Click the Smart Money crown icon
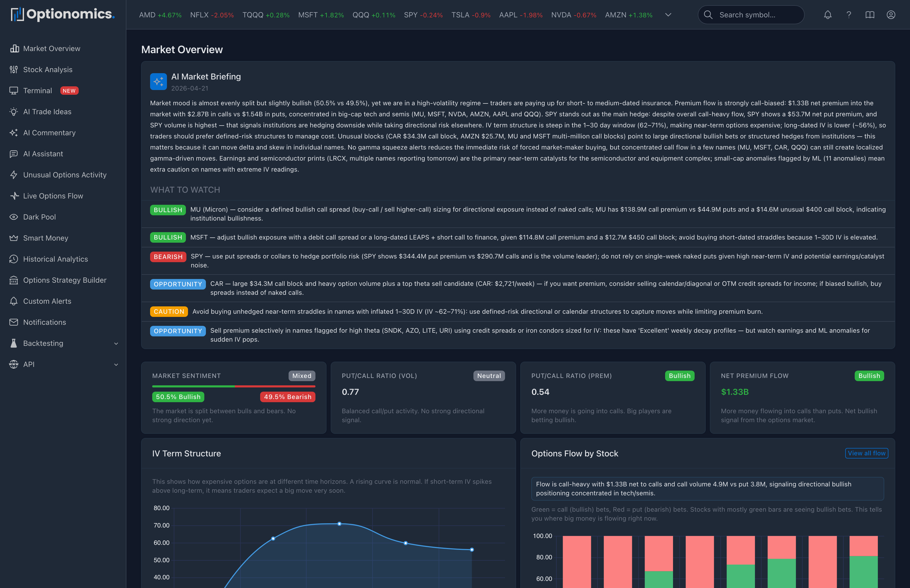Image resolution: width=910 pixels, height=588 pixels. click(14, 238)
